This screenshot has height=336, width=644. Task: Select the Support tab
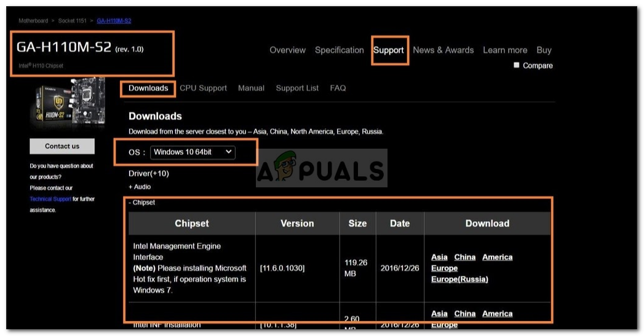coord(389,50)
